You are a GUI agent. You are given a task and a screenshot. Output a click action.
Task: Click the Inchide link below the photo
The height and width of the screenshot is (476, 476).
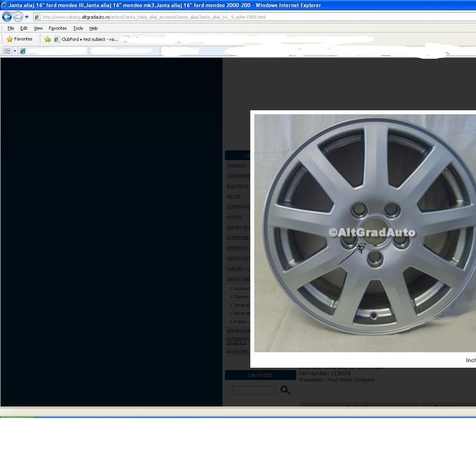point(471,360)
